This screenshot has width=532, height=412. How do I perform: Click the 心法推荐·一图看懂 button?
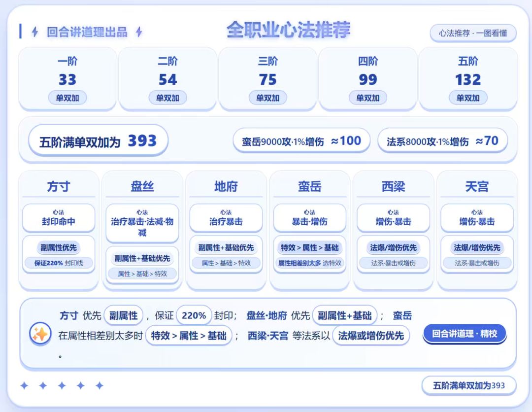(473, 33)
